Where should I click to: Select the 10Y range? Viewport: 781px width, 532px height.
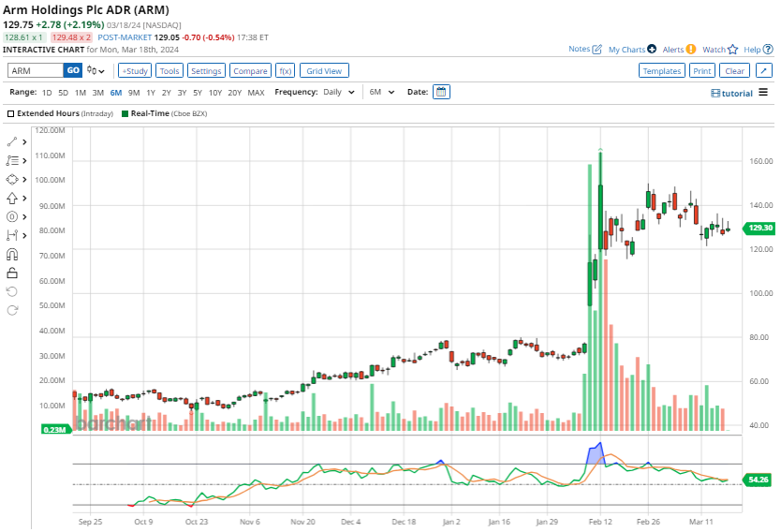[x=215, y=93]
